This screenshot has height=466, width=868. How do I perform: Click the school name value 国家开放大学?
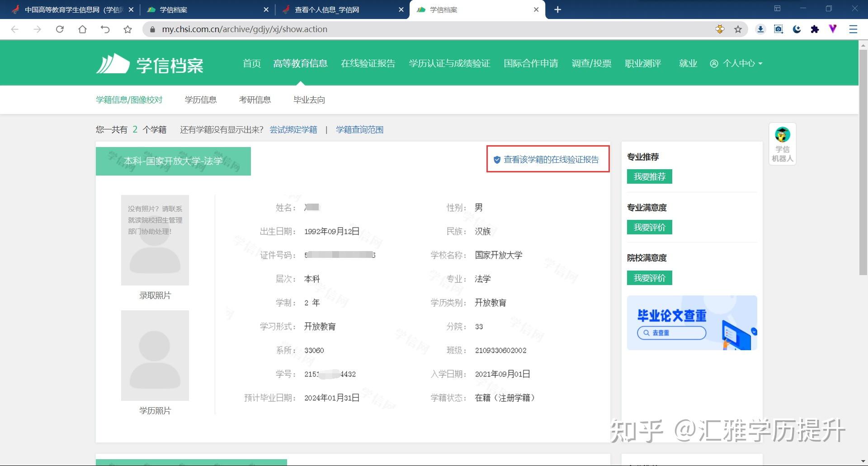point(499,255)
